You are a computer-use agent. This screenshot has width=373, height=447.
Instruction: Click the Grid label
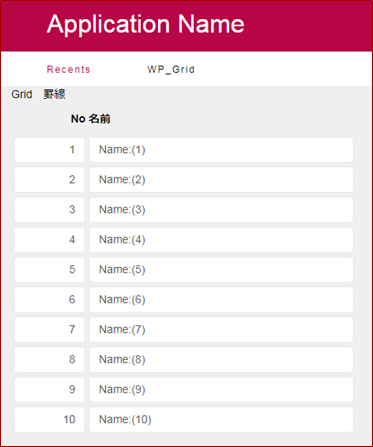(x=22, y=94)
